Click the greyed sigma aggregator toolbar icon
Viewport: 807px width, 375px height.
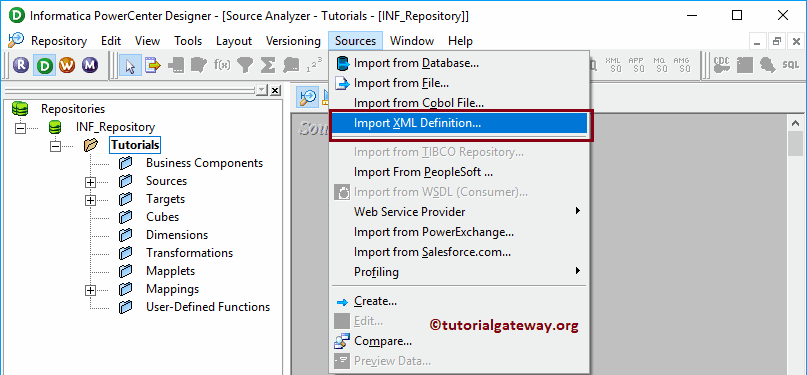click(268, 65)
